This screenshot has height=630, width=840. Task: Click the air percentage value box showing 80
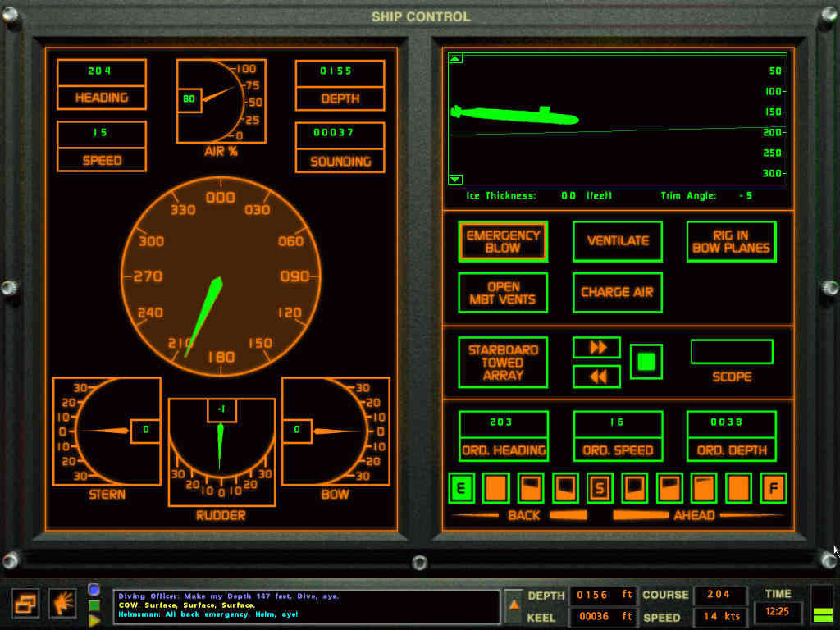(189, 99)
